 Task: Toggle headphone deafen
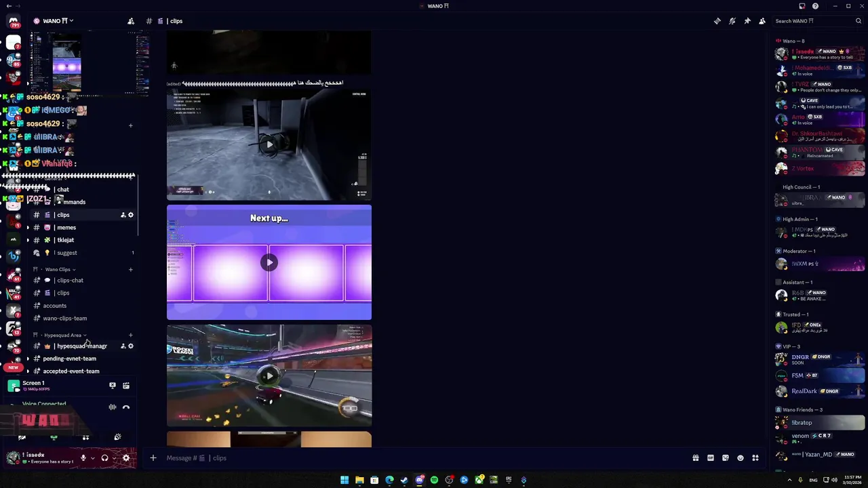pyautogui.click(x=104, y=458)
